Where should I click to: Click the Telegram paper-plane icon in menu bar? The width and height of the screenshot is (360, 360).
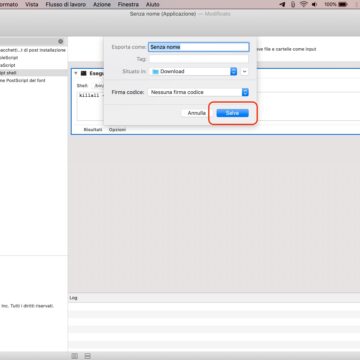[x=282, y=4]
